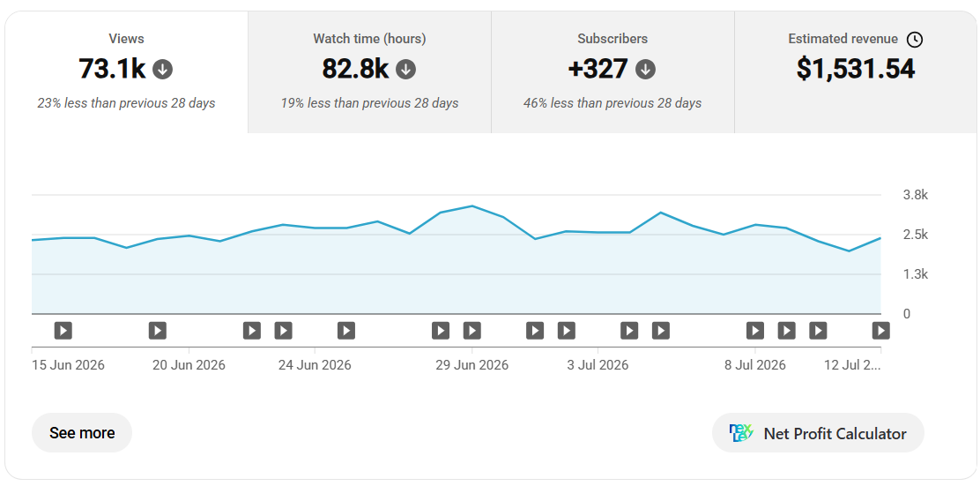
Task: Click the video marker right after 24 Jun 2026
Action: (x=346, y=330)
